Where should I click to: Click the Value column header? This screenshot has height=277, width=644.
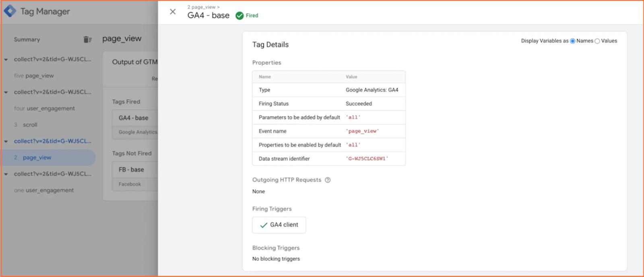[x=351, y=76]
